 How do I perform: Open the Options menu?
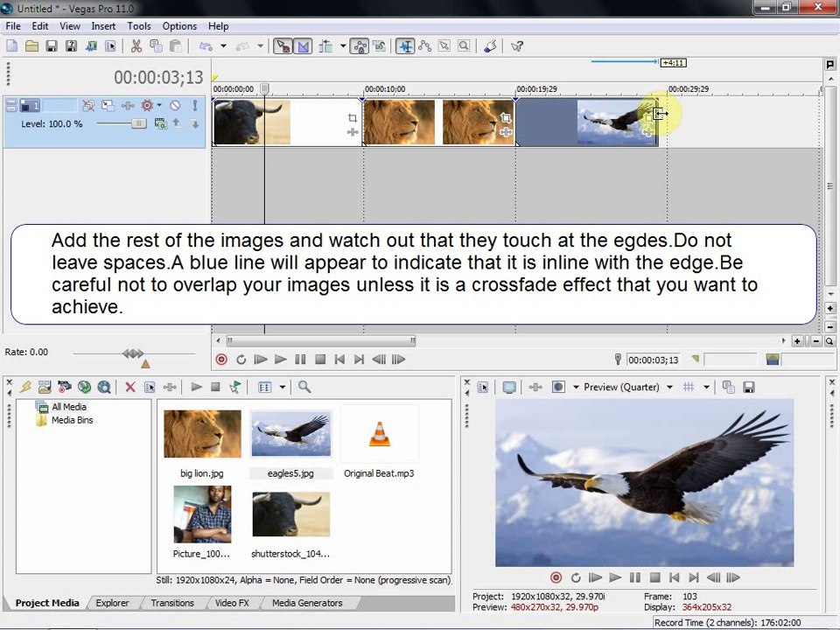pyautogui.click(x=179, y=25)
